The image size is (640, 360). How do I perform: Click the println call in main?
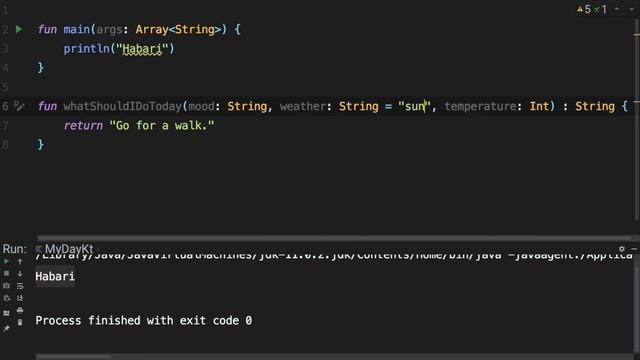coord(87,49)
